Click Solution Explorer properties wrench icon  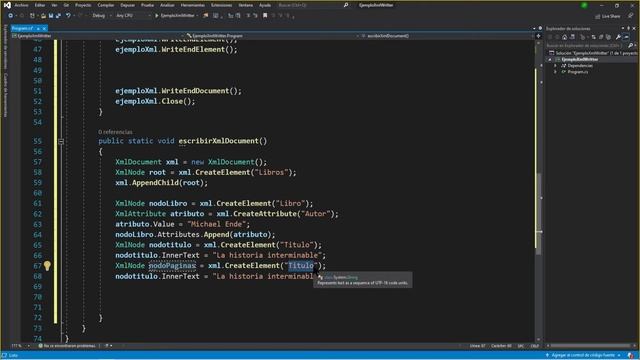[x=618, y=37]
